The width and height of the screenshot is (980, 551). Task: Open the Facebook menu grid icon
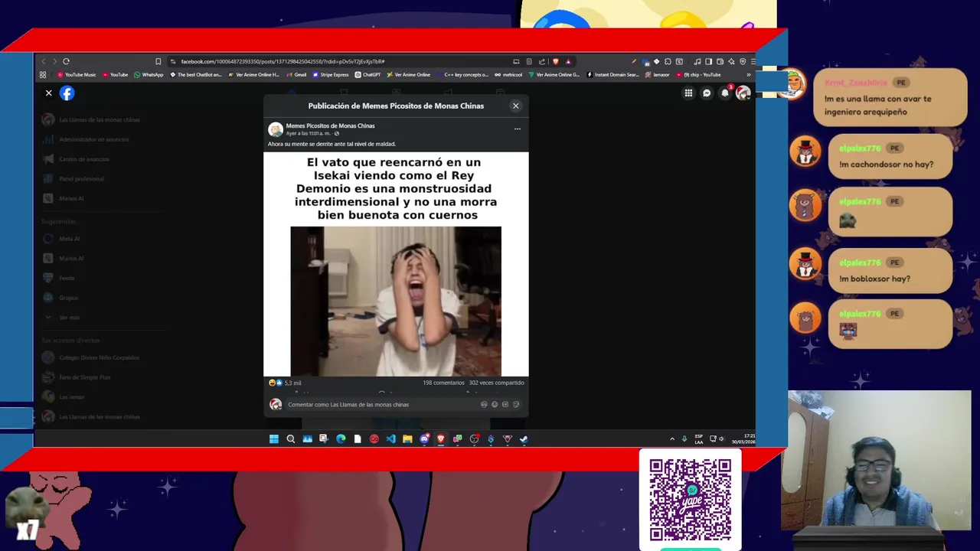tap(688, 93)
